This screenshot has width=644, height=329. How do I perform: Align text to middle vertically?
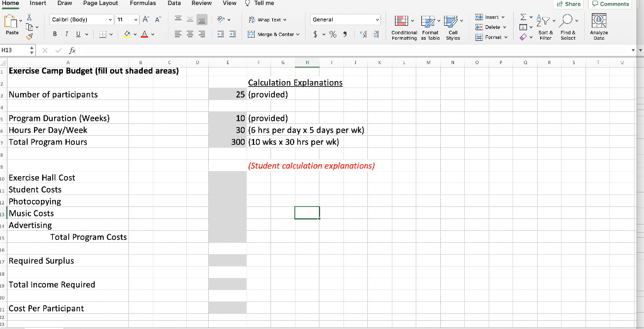190,20
